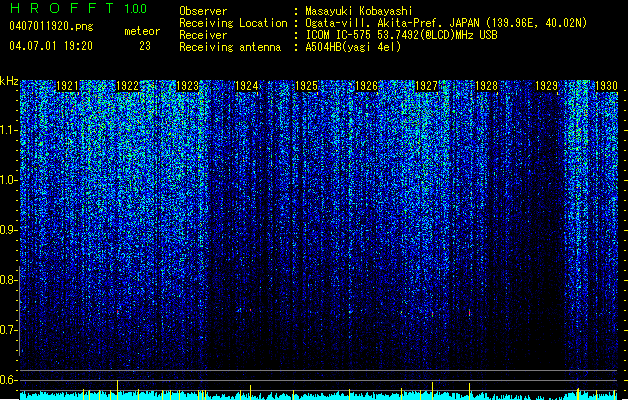The height and width of the screenshot is (400, 629).
Task: Click the version number 1.00
Action: coord(135,8)
